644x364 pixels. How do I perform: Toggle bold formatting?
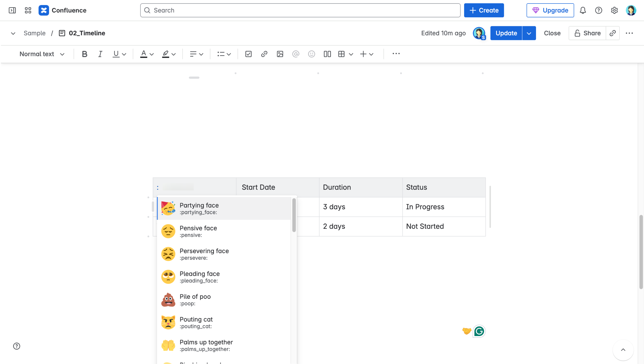85,54
